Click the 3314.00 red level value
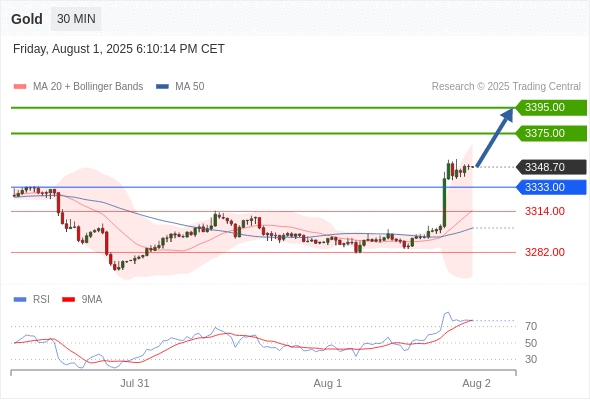Screen dimensions: 590x400 [x=545, y=211]
